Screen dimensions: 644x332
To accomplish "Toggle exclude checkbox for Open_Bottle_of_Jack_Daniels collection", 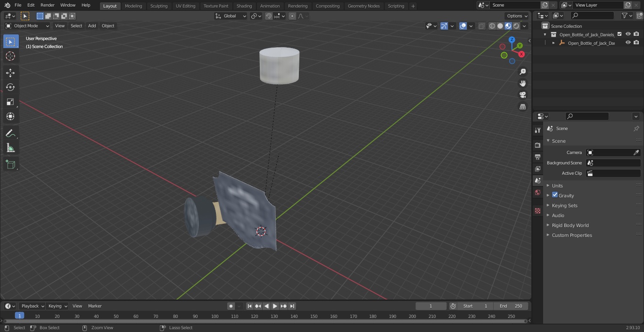I will (x=619, y=34).
